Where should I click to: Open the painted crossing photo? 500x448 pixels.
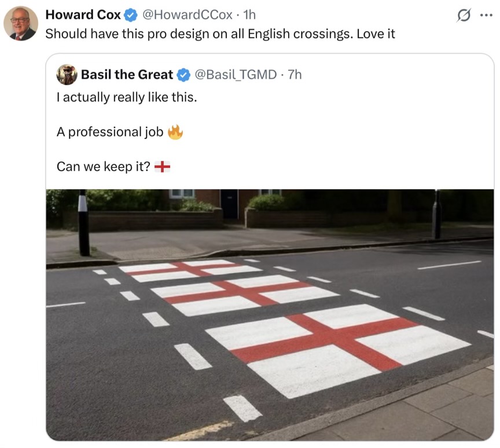270,315
